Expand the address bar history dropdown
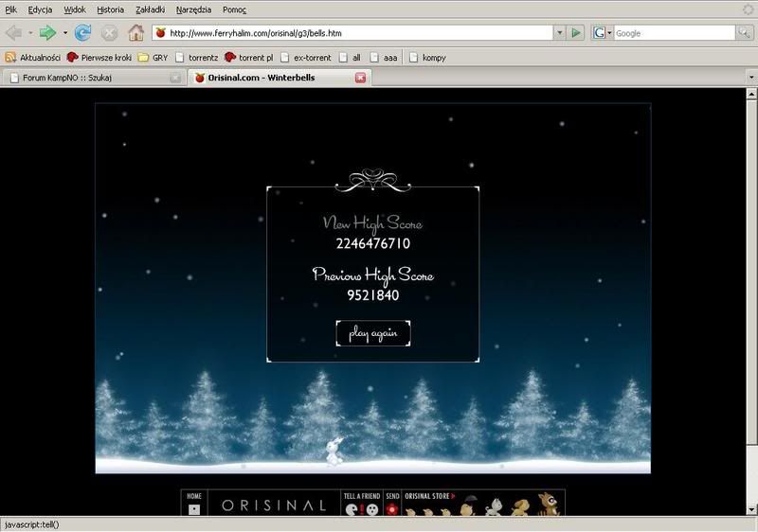The image size is (758, 532). point(559,33)
